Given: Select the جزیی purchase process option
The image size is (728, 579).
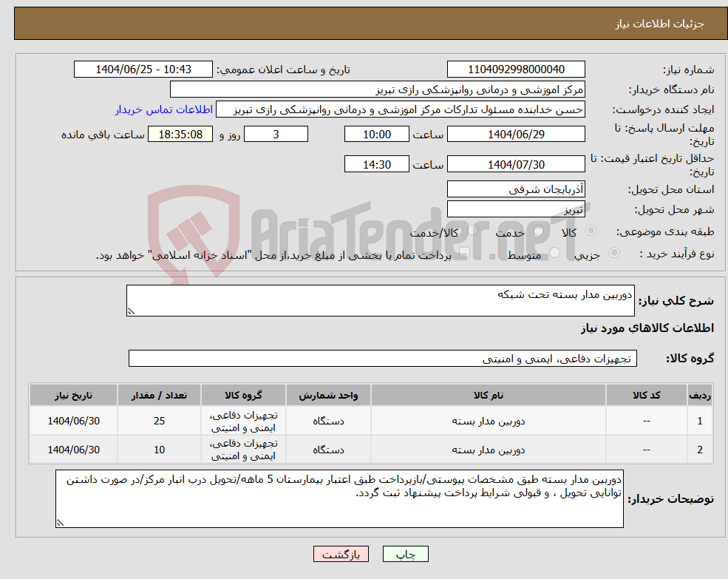Looking at the screenshot, I should (615, 252).
